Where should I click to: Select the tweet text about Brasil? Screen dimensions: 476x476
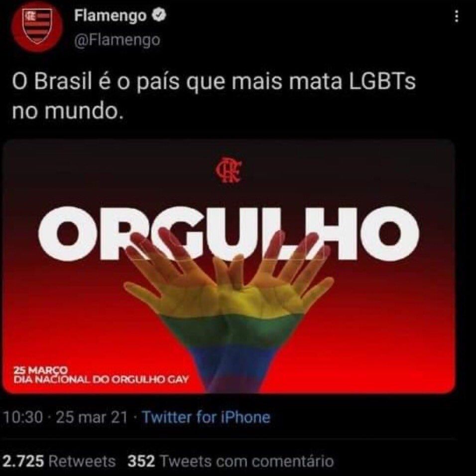[214, 97]
